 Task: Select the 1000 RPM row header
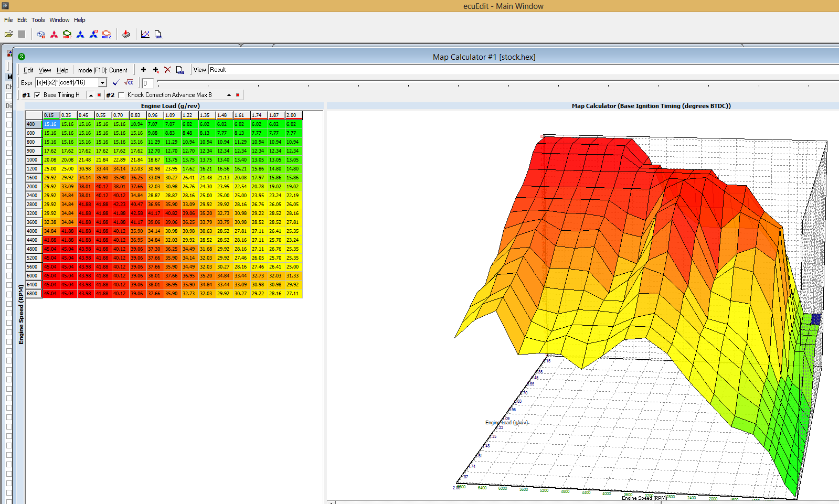[x=34, y=160]
